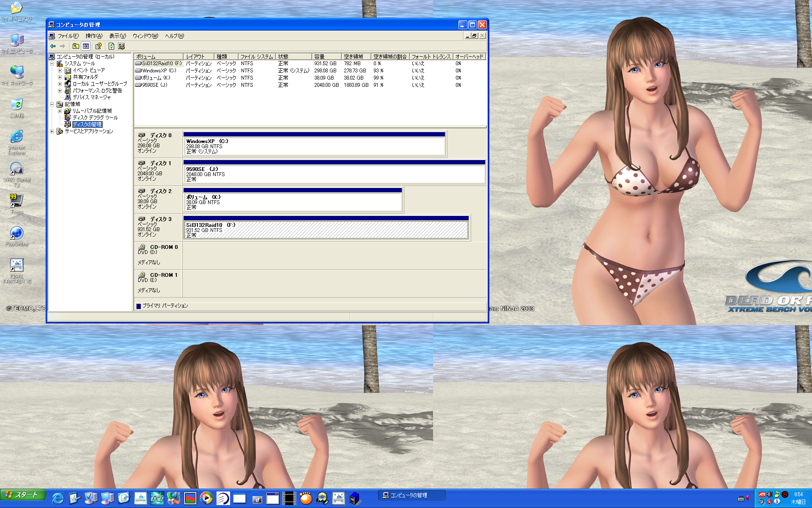812x508 pixels.
Task: Click the Settings icon next to Refresh
Action: [121, 46]
